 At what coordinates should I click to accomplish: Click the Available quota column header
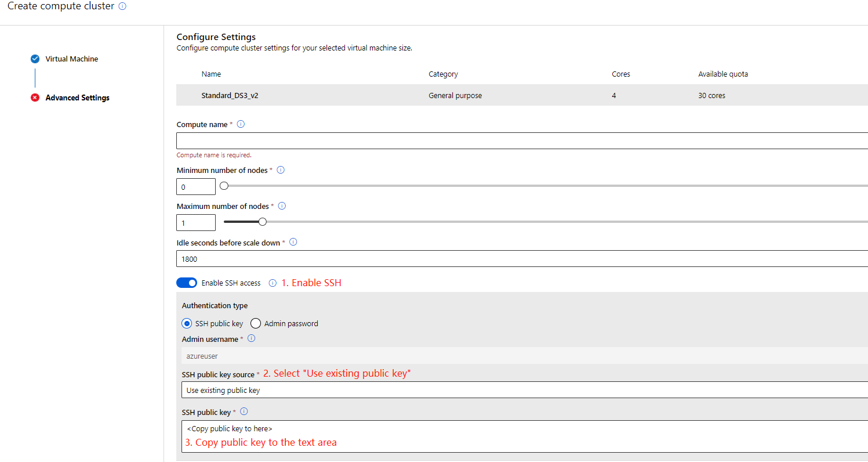(723, 74)
